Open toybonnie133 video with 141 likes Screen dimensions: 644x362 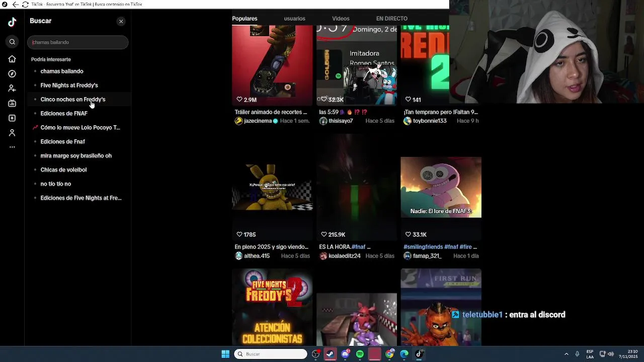(425, 65)
